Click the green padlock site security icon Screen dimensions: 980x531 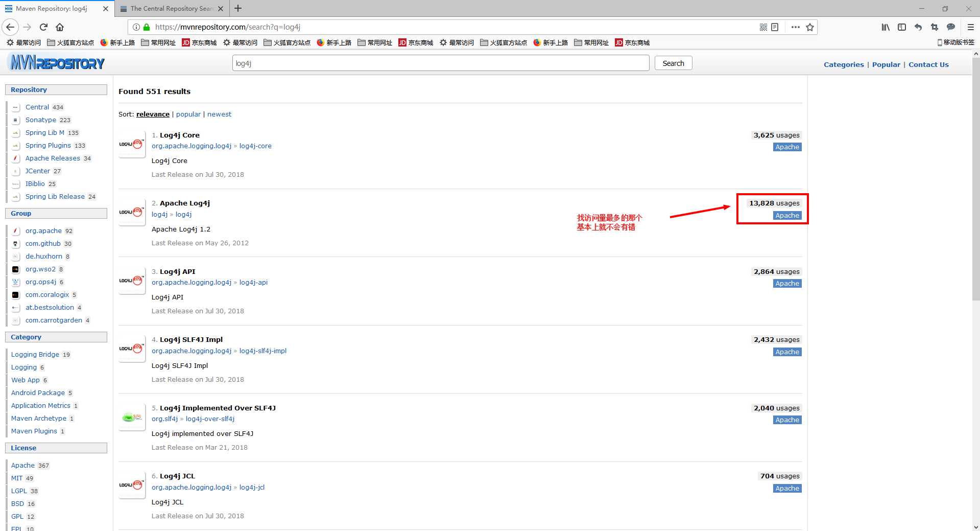click(x=147, y=27)
